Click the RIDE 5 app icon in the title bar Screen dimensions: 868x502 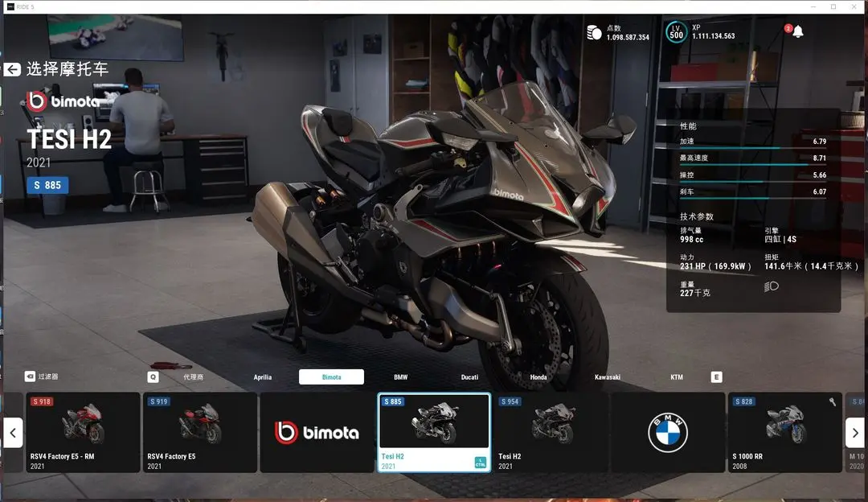[x=10, y=6]
